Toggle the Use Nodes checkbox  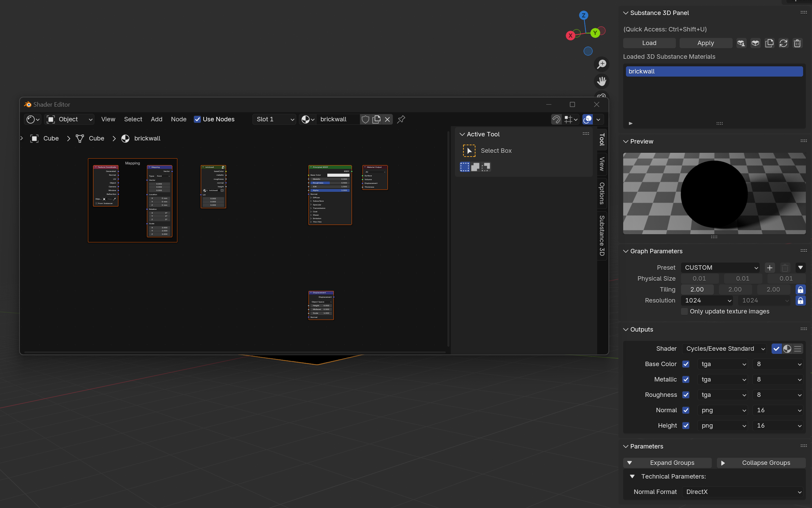click(197, 119)
